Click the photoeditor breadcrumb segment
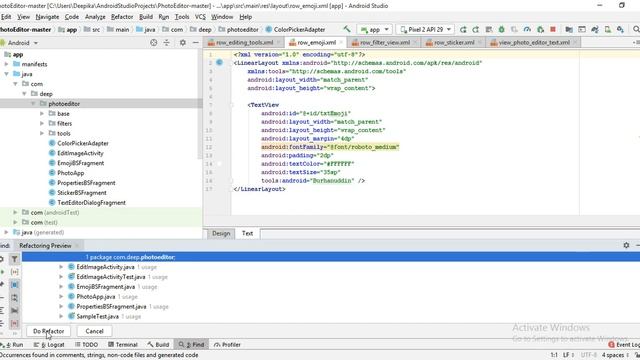Screen dimensions: 640x360 click(238, 29)
